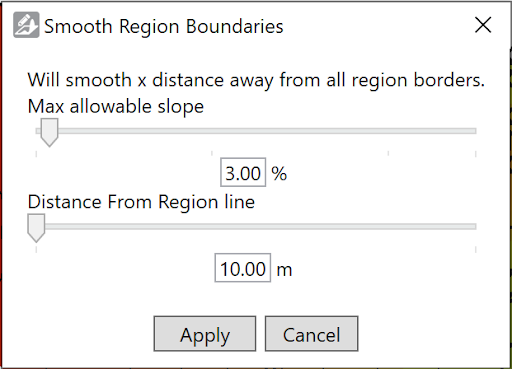Click the slope slider track above the third tick
Screen dimensions: 512x369
[388, 131]
